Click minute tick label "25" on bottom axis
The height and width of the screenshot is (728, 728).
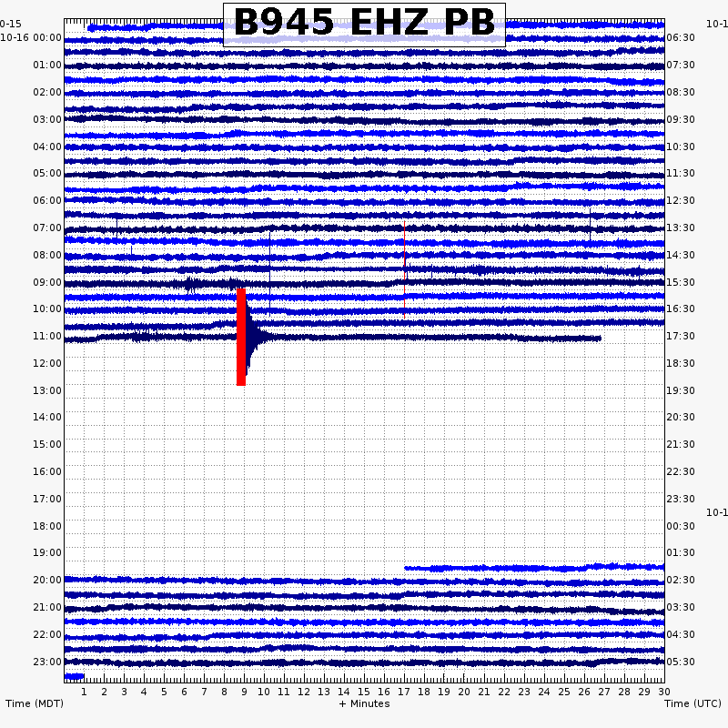pyautogui.click(x=564, y=692)
